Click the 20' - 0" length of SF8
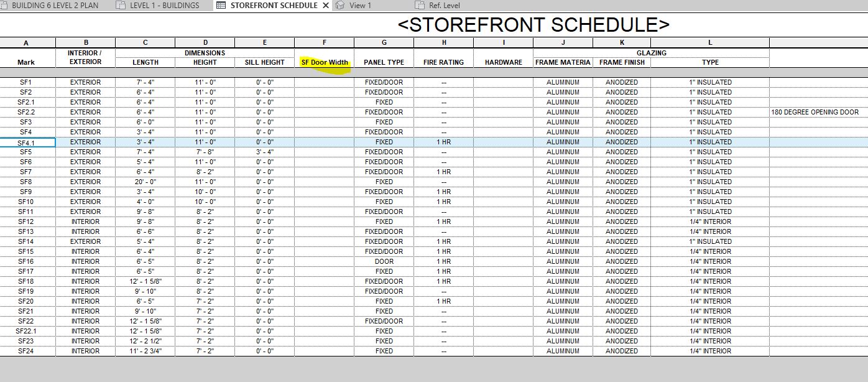 coord(145,182)
